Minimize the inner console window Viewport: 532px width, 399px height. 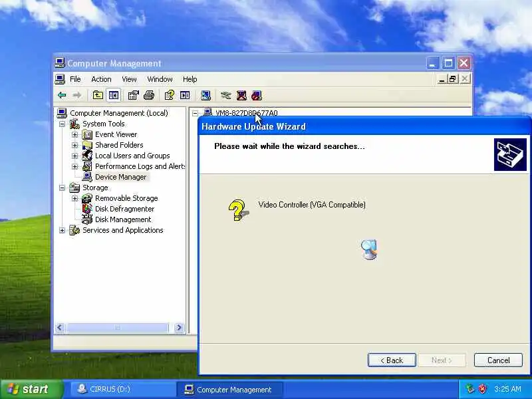tap(442, 79)
